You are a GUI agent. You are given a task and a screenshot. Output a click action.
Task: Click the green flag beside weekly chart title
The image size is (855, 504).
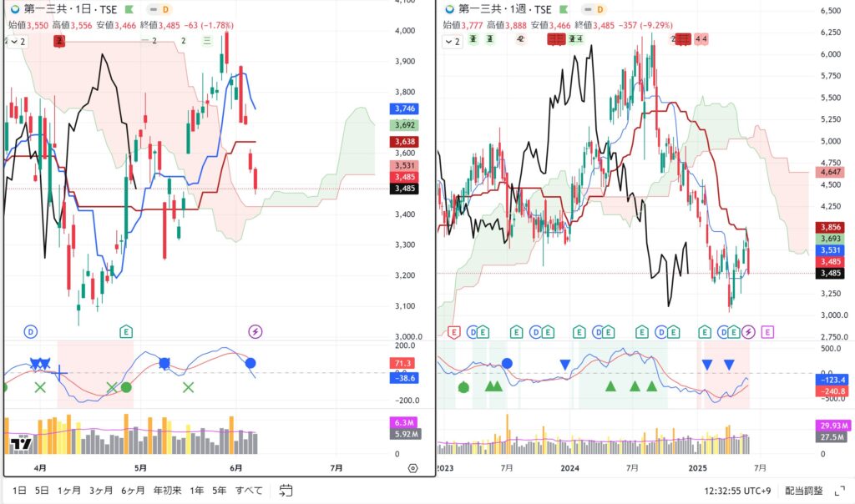(564, 9)
